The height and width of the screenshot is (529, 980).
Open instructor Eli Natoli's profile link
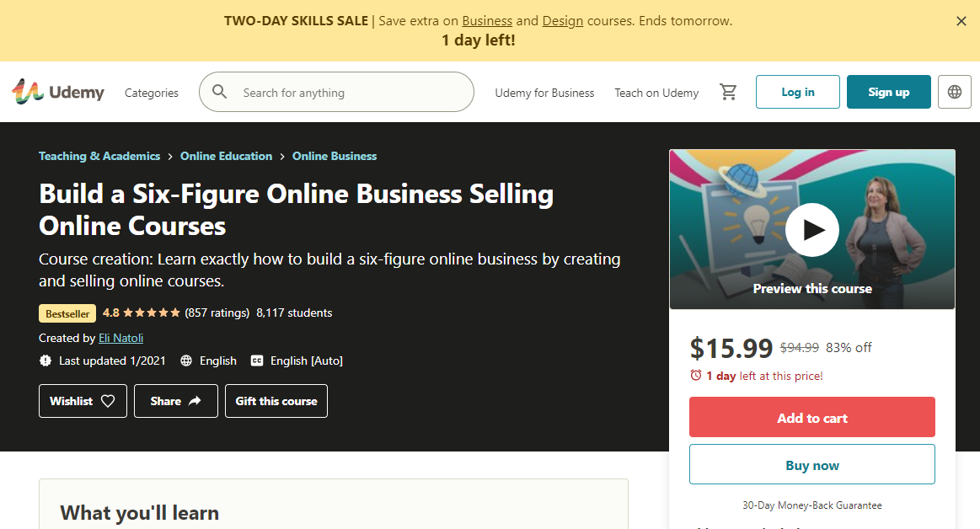pos(120,338)
